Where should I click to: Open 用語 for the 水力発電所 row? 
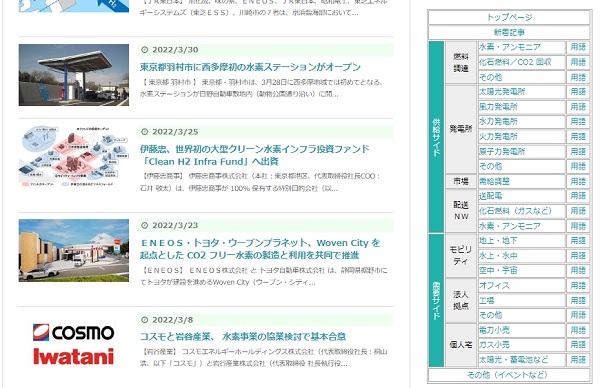click(x=578, y=122)
